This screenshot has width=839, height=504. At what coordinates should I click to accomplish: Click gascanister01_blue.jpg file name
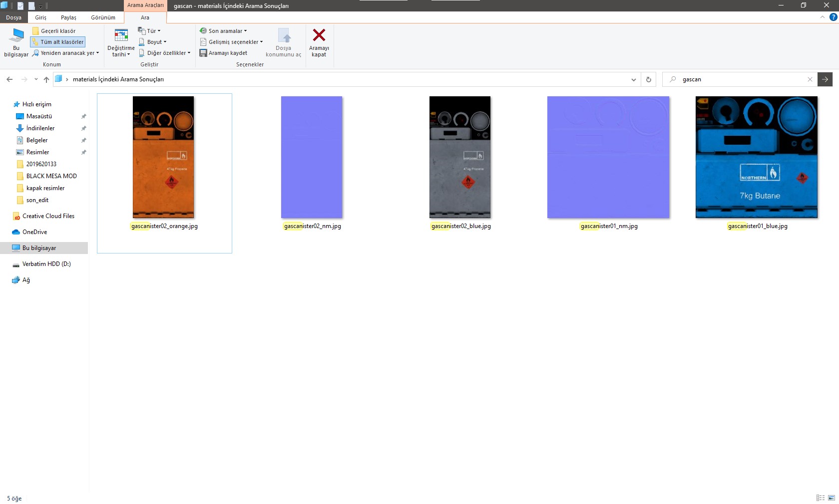click(758, 226)
